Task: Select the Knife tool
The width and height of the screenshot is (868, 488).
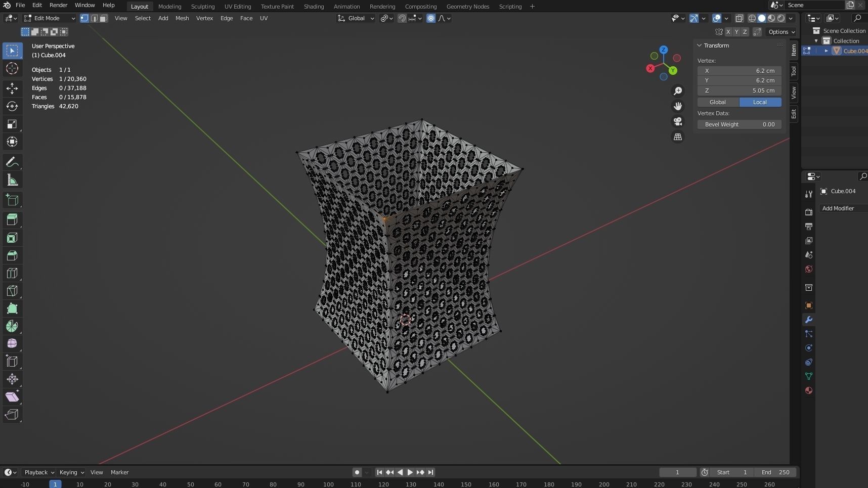Action: pyautogui.click(x=12, y=291)
